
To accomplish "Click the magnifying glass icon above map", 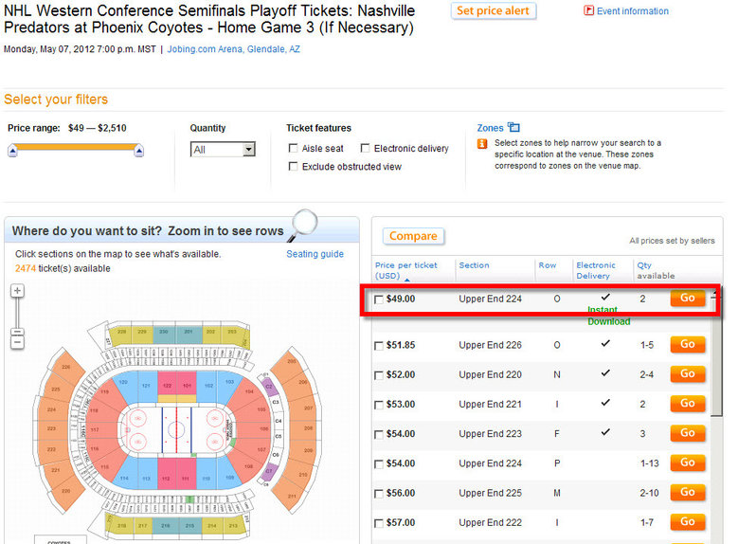I will [x=302, y=226].
